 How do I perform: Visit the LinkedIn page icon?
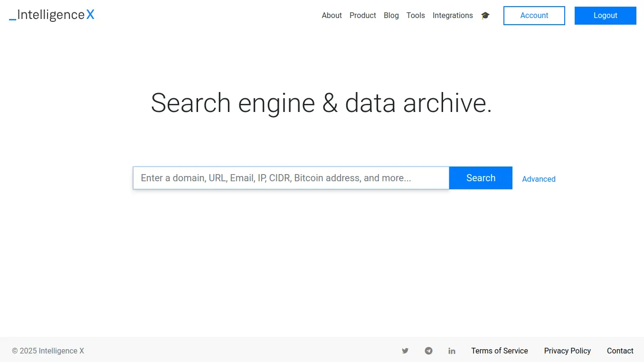[452, 351]
